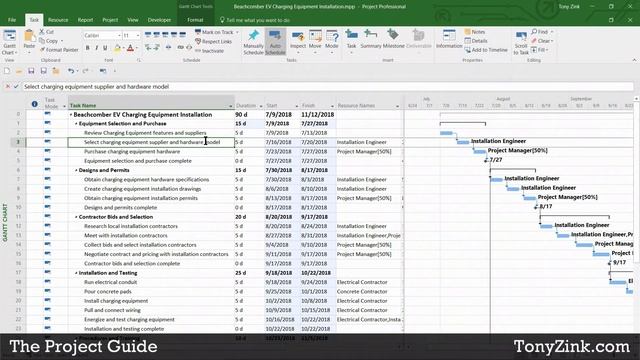Image resolution: width=640 pixels, height=360 pixels.
Task: Outdent the selected task
Action: 148,48
